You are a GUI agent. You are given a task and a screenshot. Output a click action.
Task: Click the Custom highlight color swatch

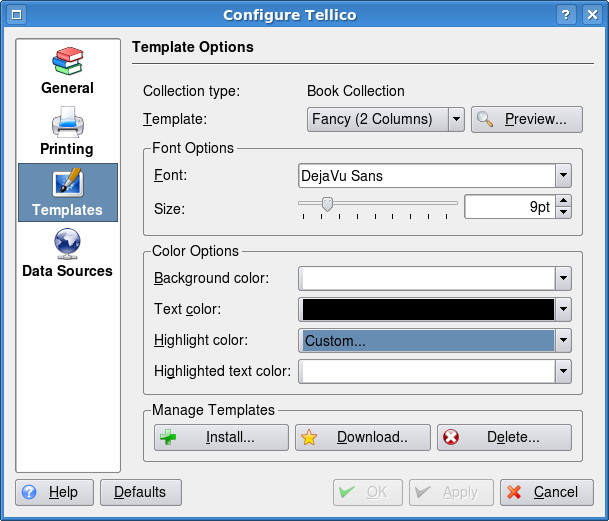coord(428,340)
